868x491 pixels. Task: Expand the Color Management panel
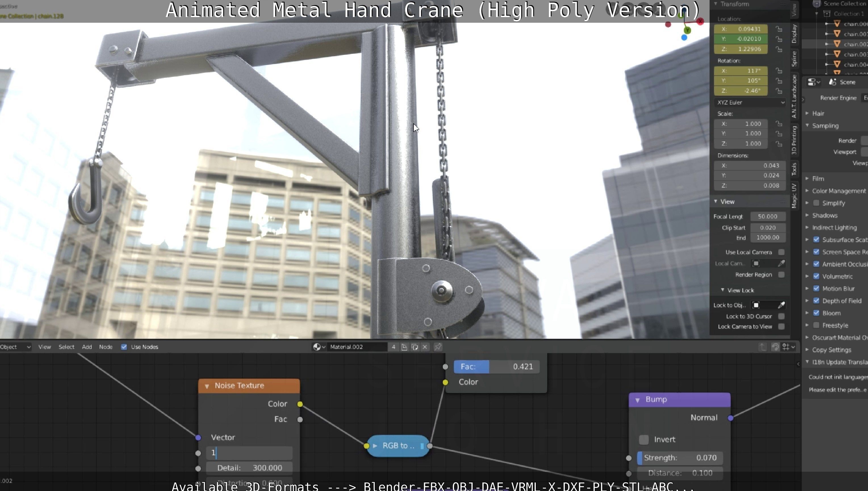(807, 191)
